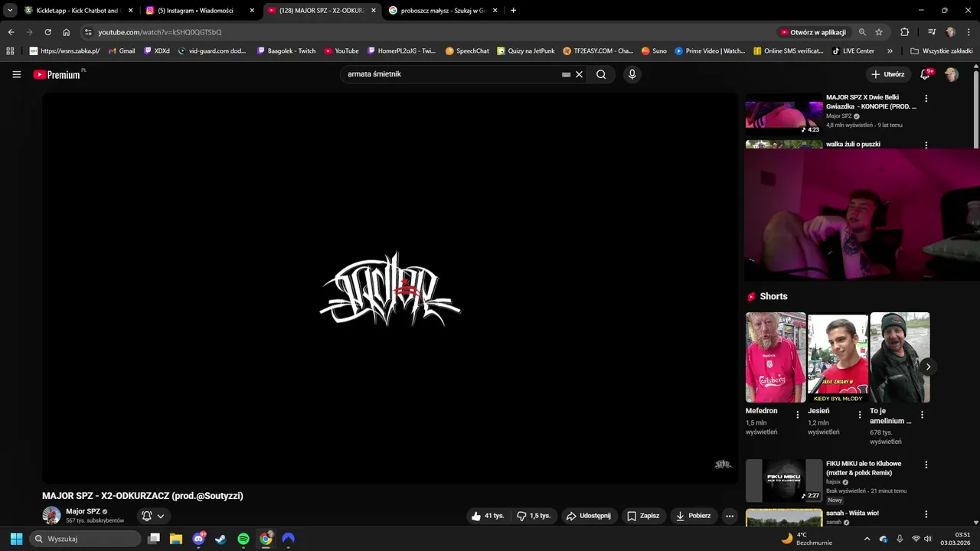
Task: Show hidden bookmarks with double chevron
Action: pyautogui.click(x=890, y=51)
